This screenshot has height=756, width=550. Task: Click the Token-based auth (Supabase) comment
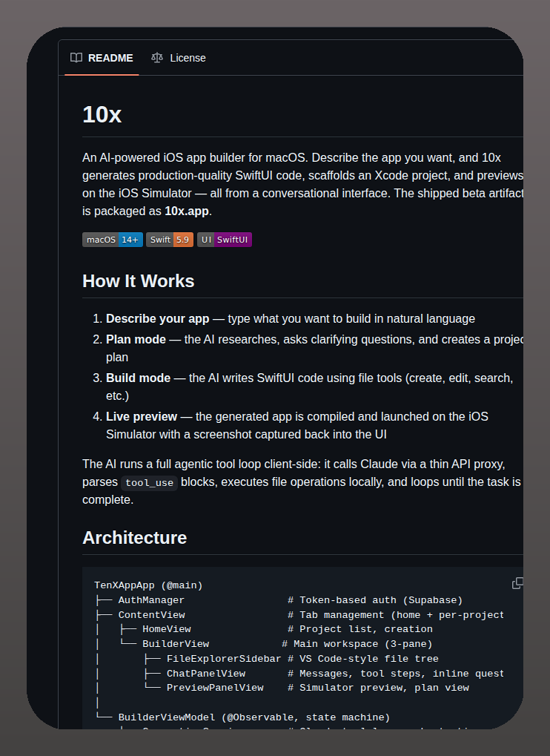tap(375, 600)
